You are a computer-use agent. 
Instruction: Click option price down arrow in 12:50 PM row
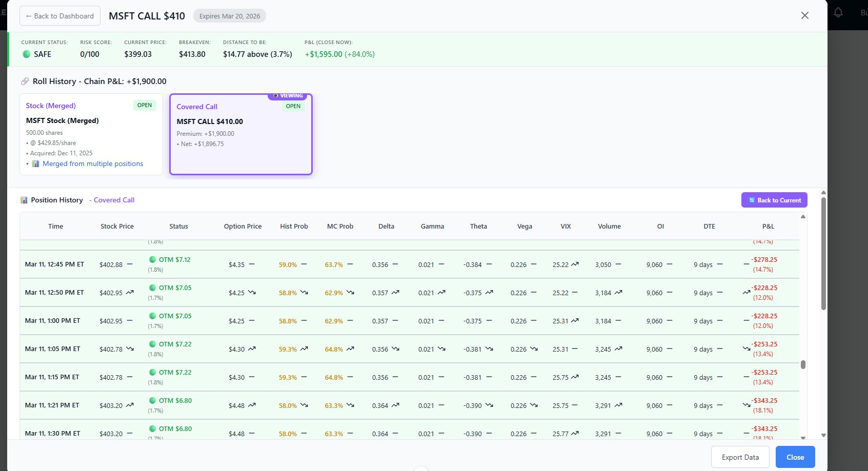tap(252, 293)
